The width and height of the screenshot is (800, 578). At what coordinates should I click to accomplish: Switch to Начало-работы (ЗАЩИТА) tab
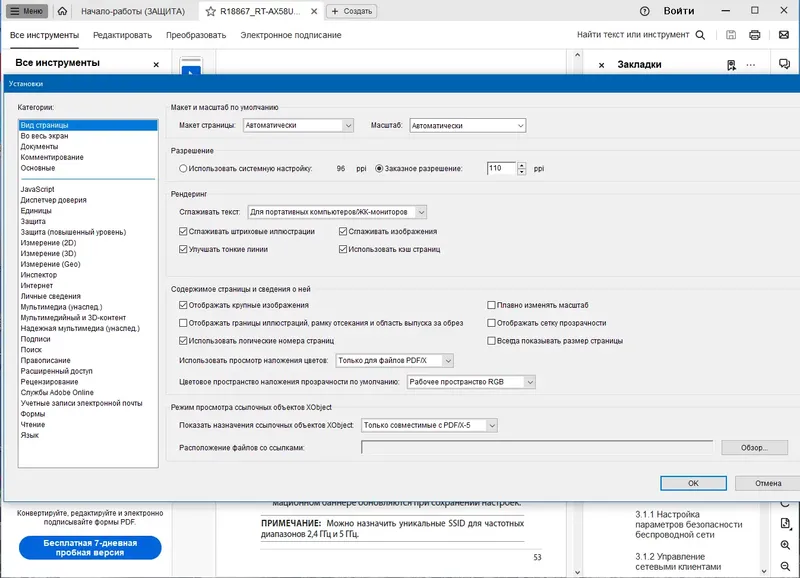[x=133, y=11]
